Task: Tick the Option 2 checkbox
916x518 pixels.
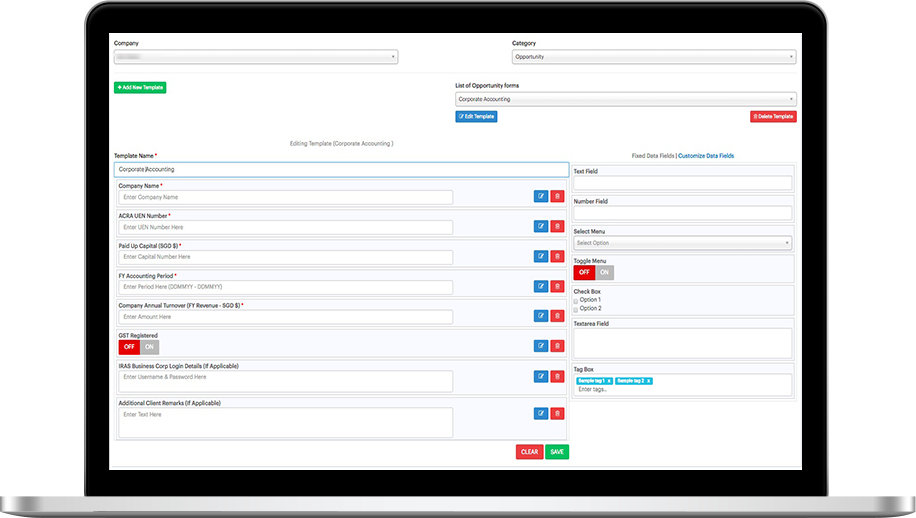Action: tap(576, 308)
